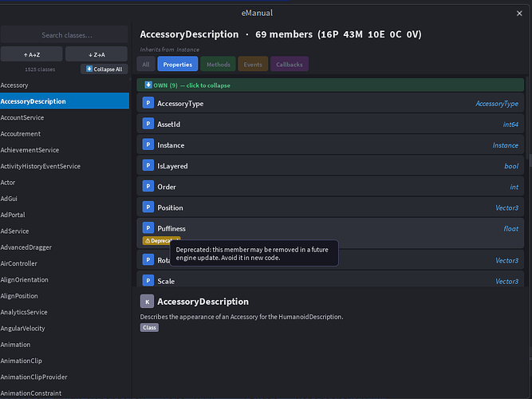The height and width of the screenshot is (399, 532).
Task: Select the AchievementService class
Action: pyautogui.click(x=65, y=150)
